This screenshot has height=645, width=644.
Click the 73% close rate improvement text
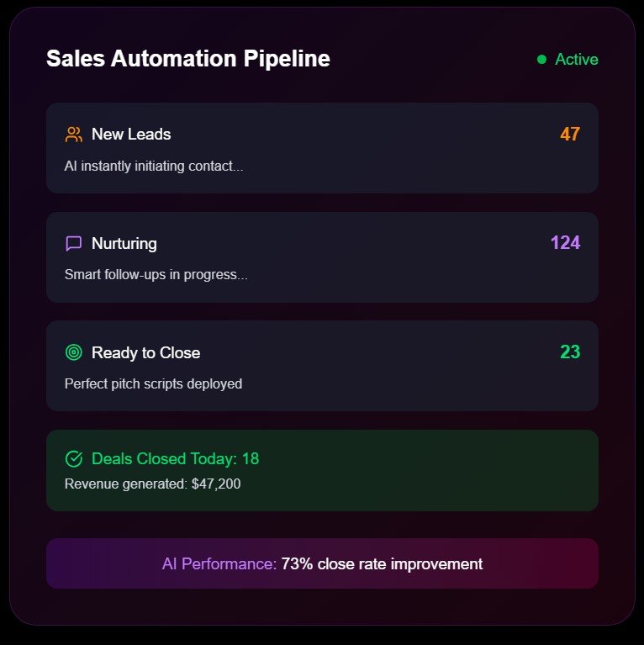pyautogui.click(x=382, y=564)
